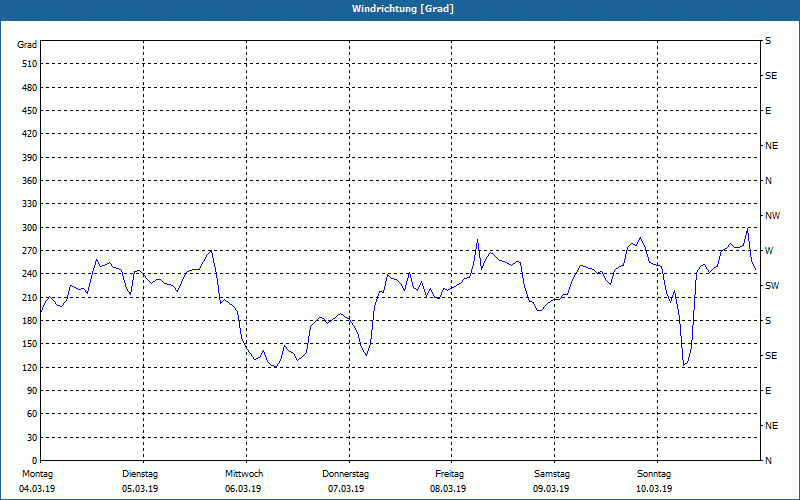Click the Dienstag day label

(x=140, y=474)
